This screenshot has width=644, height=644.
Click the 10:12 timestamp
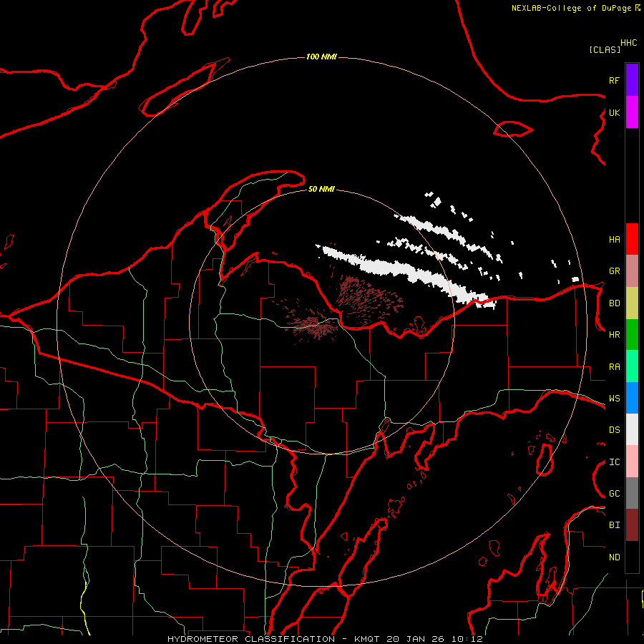point(467,639)
